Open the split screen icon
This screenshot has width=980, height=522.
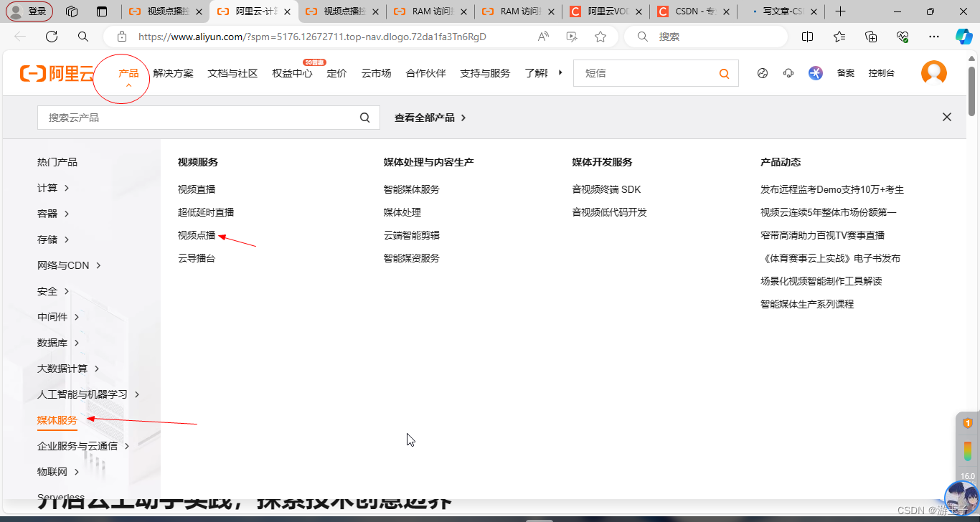(x=807, y=37)
